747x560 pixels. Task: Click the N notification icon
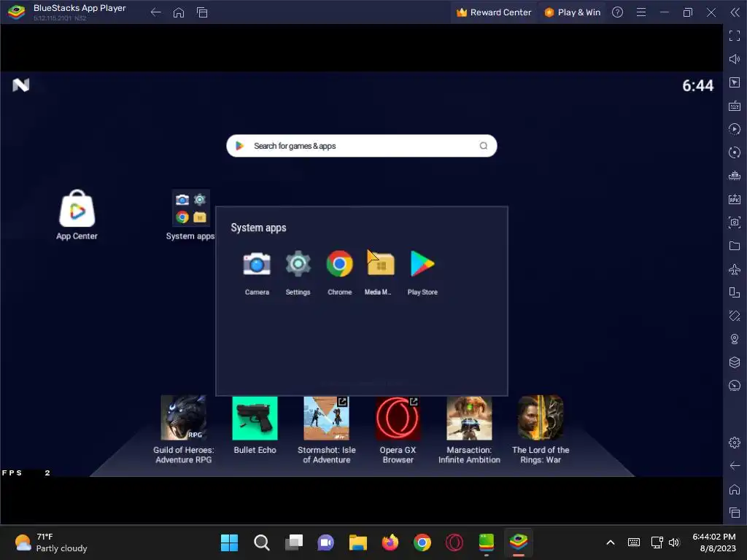[x=21, y=85]
